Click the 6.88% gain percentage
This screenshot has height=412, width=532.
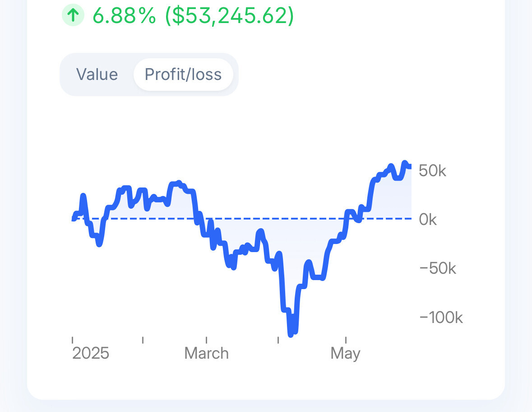pyautogui.click(x=125, y=15)
